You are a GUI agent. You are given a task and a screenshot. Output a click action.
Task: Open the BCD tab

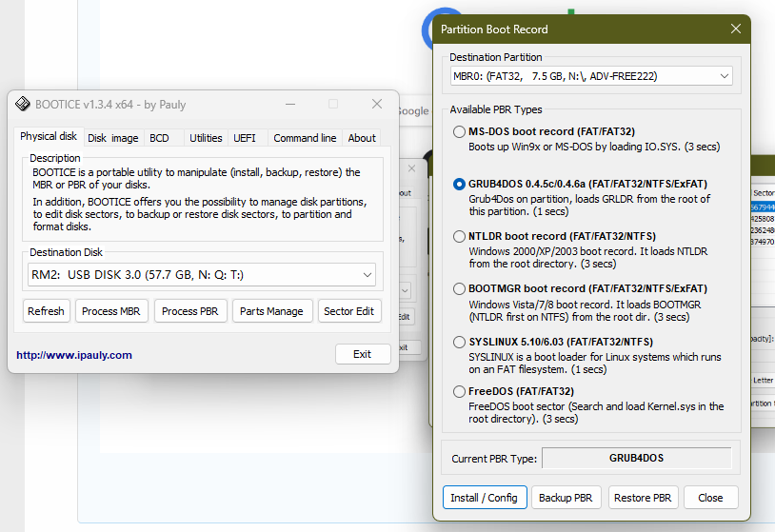pyautogui.click(x=159, y=138)
